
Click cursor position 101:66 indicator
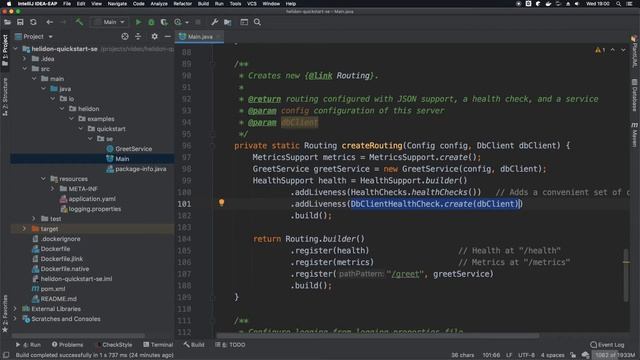tap(491, 356)
